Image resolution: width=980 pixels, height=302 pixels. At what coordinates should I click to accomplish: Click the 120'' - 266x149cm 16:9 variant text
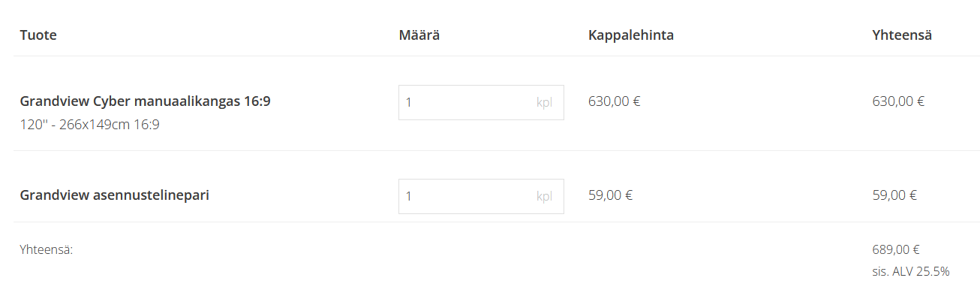tap(89, 125)
